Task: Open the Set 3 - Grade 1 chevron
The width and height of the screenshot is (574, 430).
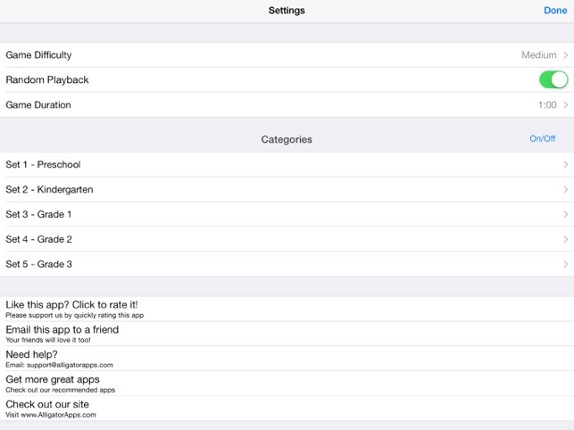Action: 566,214
